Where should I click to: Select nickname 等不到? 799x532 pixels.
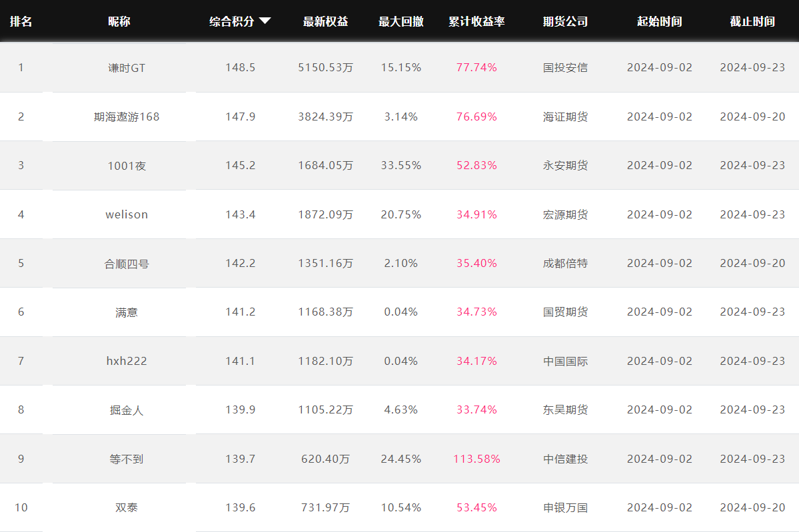[x=127, y=459]
